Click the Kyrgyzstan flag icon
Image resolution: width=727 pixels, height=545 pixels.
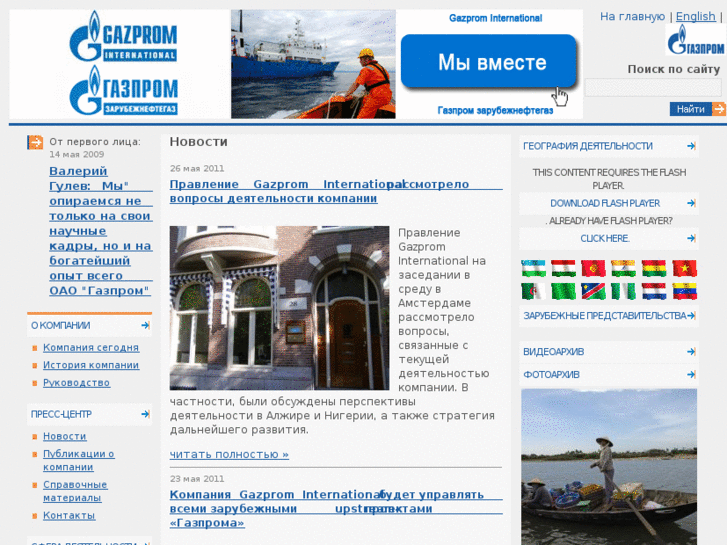pyautogui.click(x=593, y=269)
